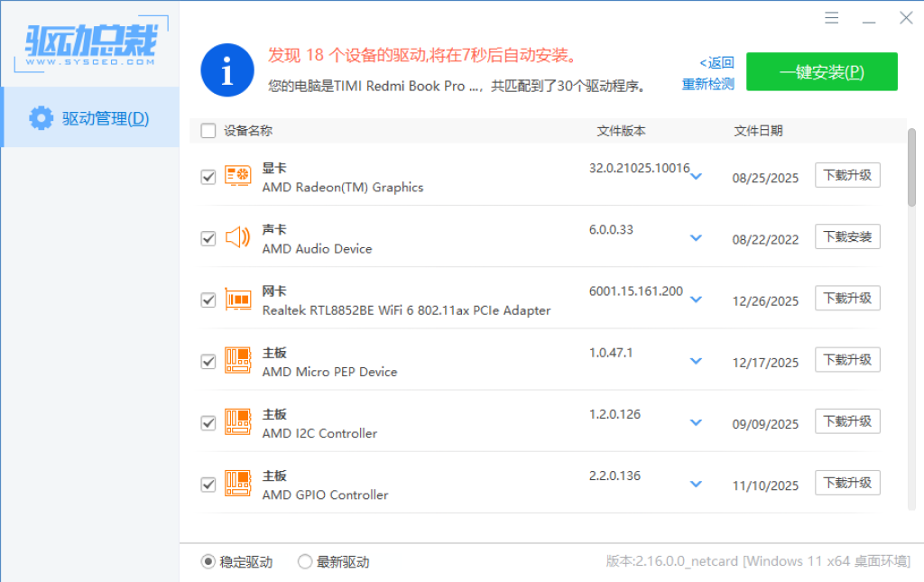Open the version dropdown for the Realtek WiFi adapter
924x582 pixels.
pos(696,300)
